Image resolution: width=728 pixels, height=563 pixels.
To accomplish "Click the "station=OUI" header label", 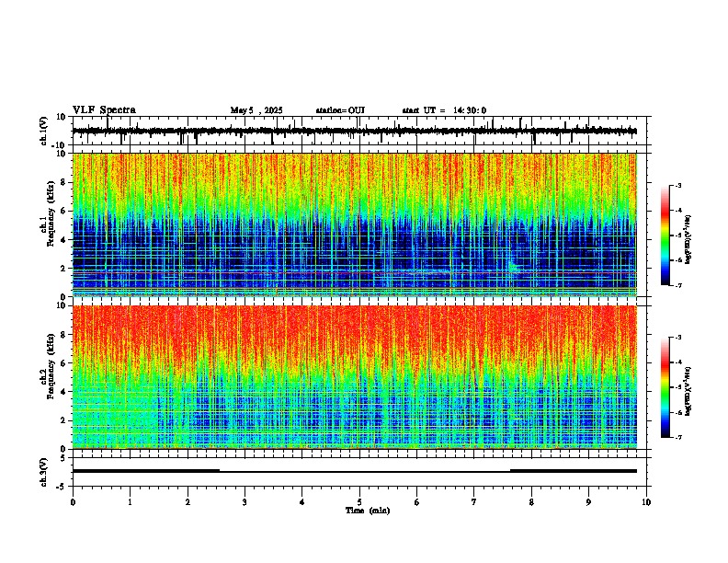I will click(340, 110).
